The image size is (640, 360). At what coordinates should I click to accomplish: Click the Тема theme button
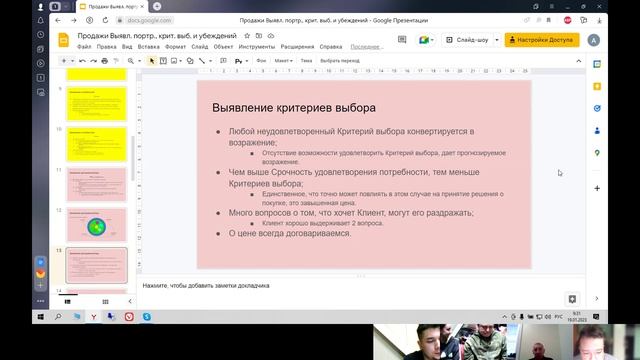pyautogui.click(x=306, y=61)
